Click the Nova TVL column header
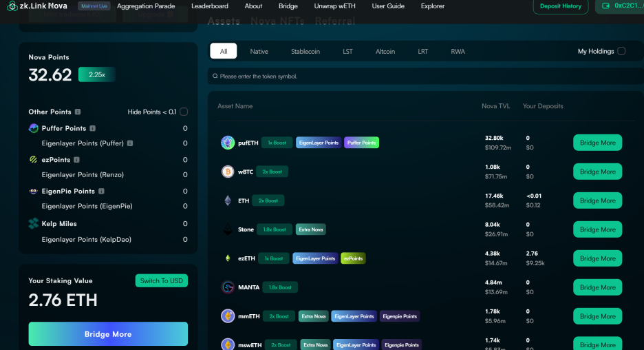Viewport: 644px width, 350px height. click(496, 106)
